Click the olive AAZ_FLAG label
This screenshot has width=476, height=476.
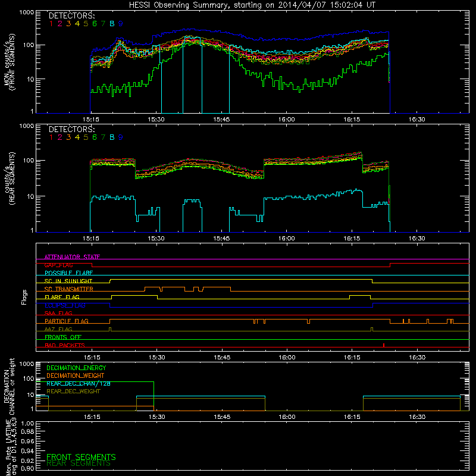pyautogui.click(x=58, y=329)
